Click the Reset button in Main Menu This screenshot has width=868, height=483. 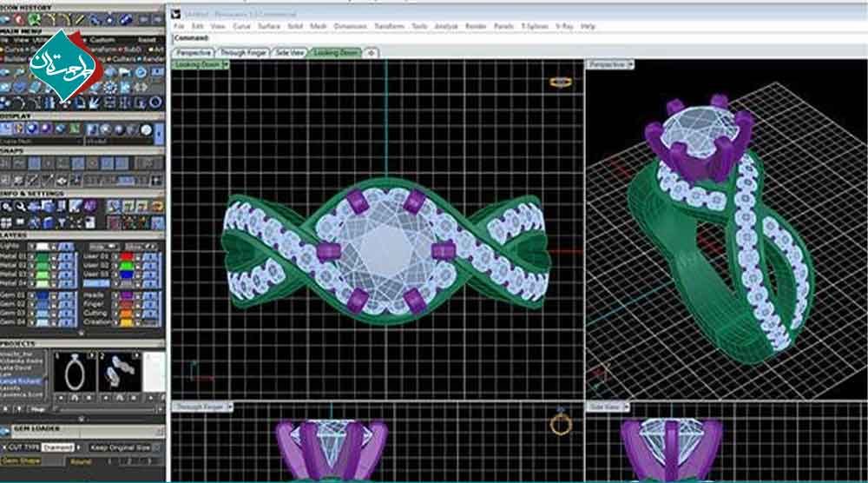(146, 40)
